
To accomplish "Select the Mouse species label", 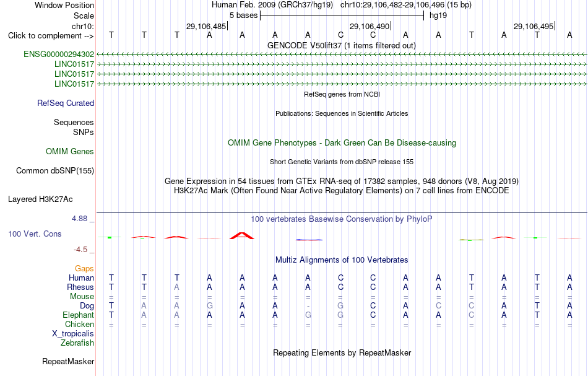I will (x=82, y=297).
